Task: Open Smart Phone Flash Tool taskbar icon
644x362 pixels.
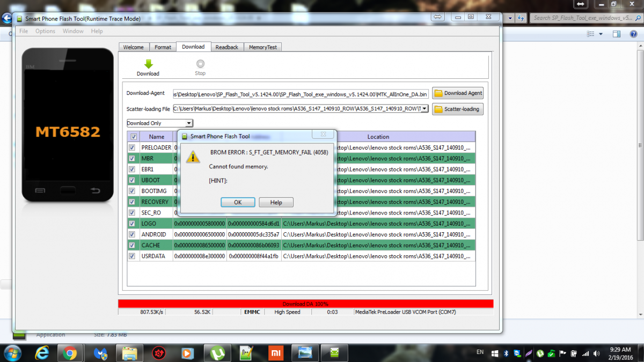Action: (335, 353)
